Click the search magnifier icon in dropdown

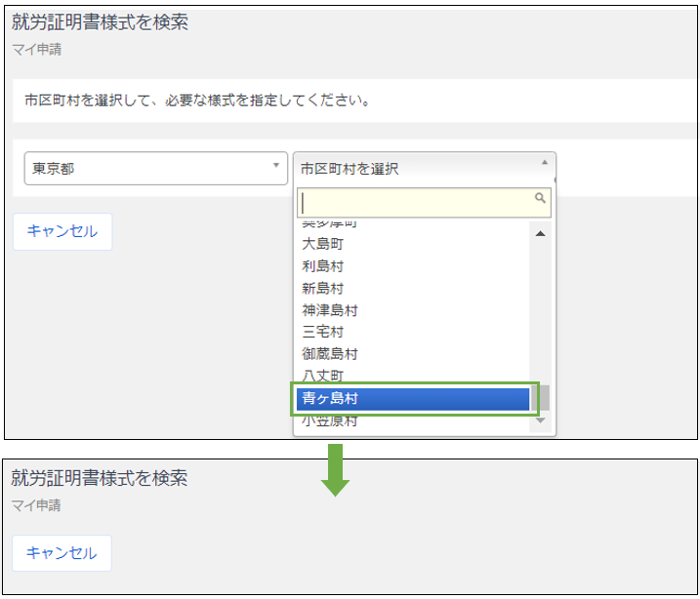tap(540, 198)
